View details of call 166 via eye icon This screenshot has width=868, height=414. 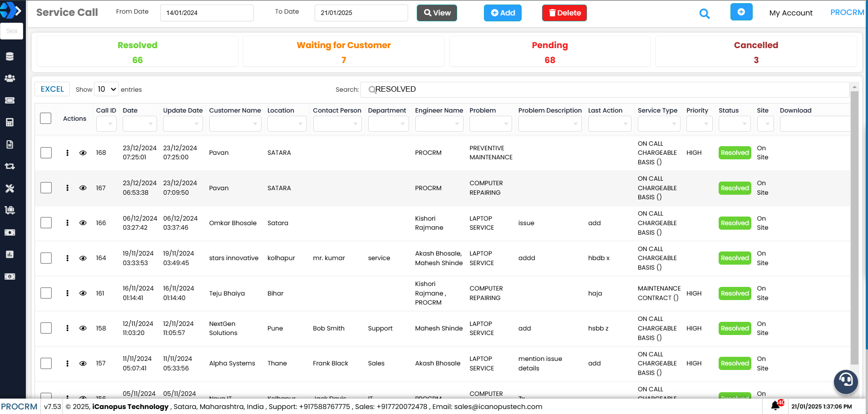[83, 223]
